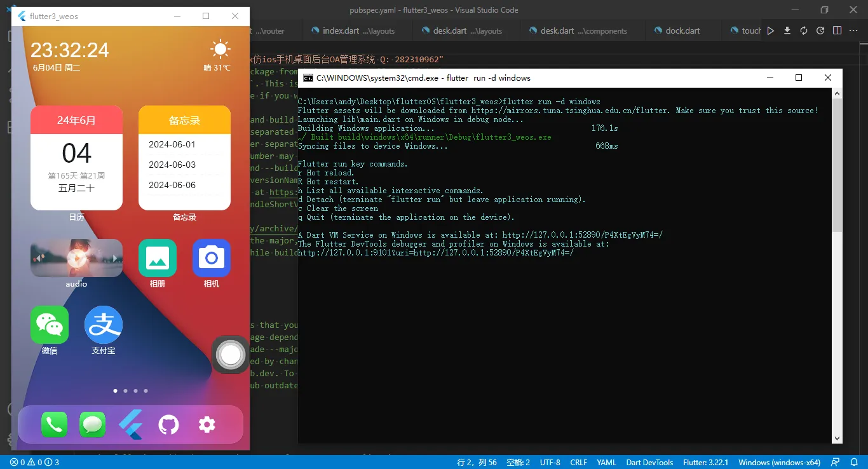Switch to the desk.dart ...\components tab
The width and height of the screenshot is (868, 469).
pyautogui.click(x=583, y=31)
